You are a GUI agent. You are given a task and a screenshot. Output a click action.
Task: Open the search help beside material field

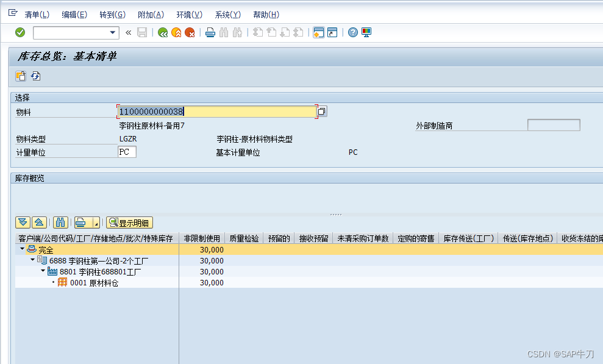322,112
